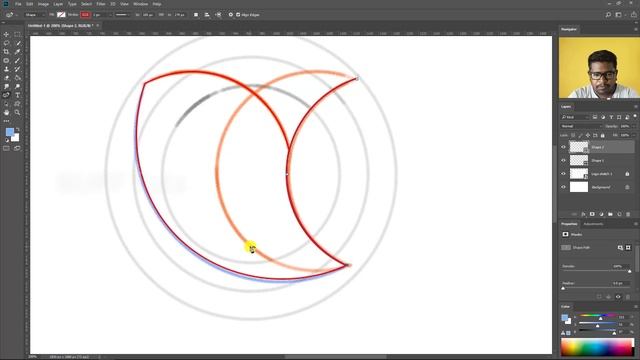The width and height of the screenshot is (640, 360).
Task: Reset default foreground and background colors
Action: point(7,140)
